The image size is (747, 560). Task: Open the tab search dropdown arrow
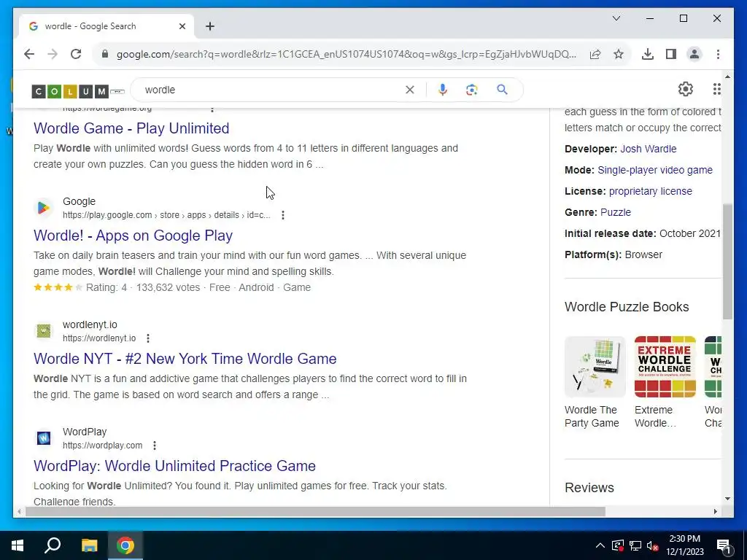coord(616,18)
